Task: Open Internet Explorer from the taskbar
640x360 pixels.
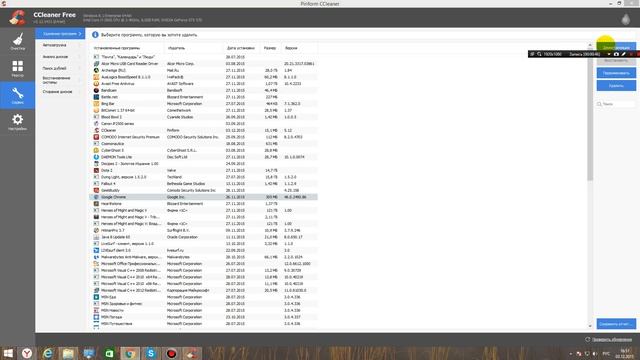Action: [x=48, y=353]
